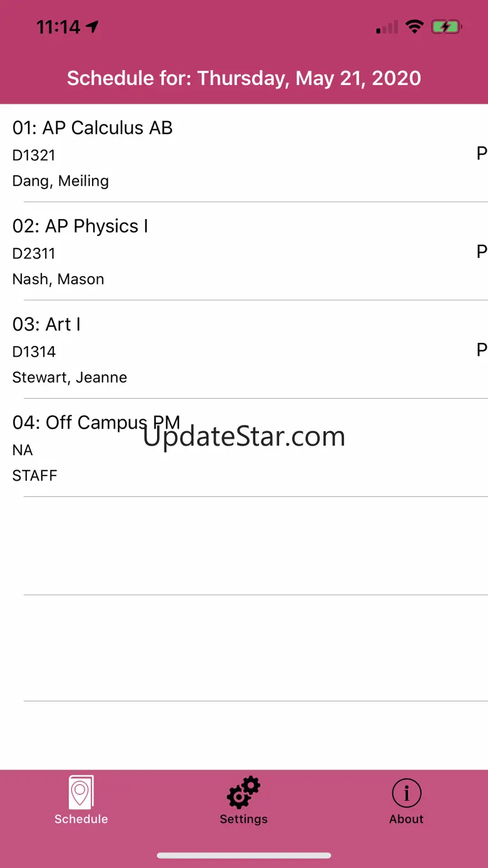
Task: Tap the cellular signal bars
Action: click(387, 28)
